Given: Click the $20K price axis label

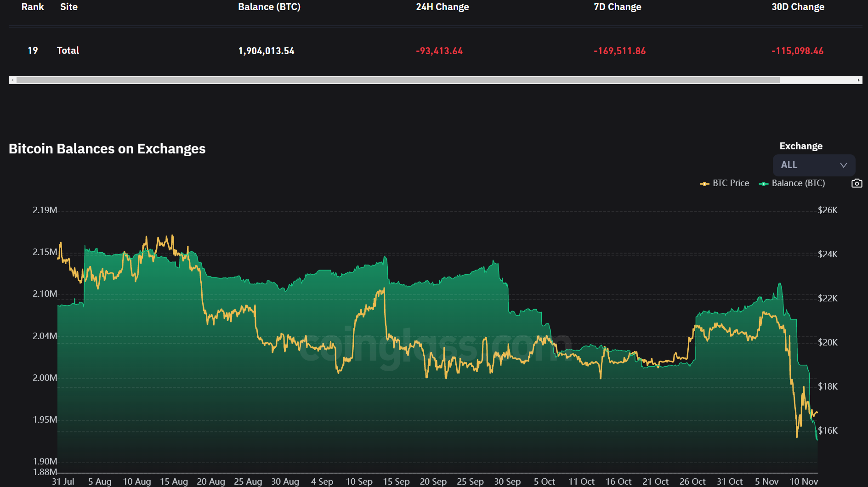Looking at the screenshot, I should coord(828,343).
